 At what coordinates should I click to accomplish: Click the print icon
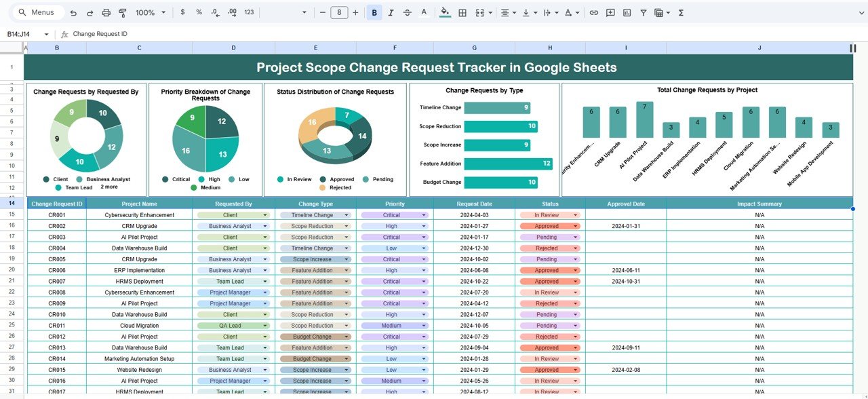106,12
